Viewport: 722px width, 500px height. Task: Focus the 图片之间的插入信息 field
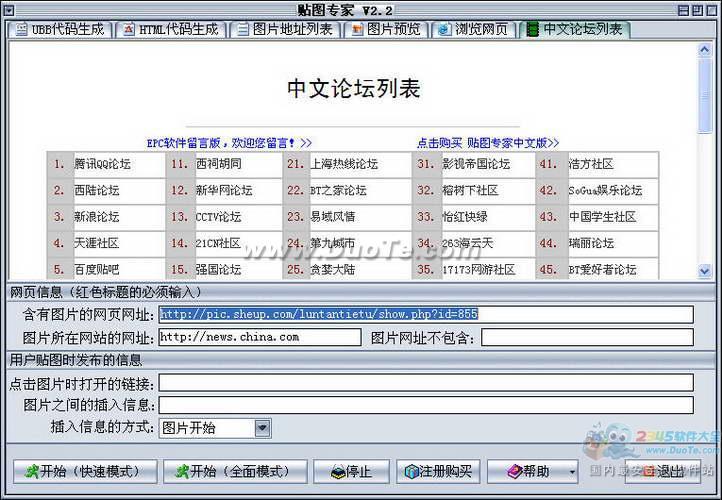click(426, 405)
